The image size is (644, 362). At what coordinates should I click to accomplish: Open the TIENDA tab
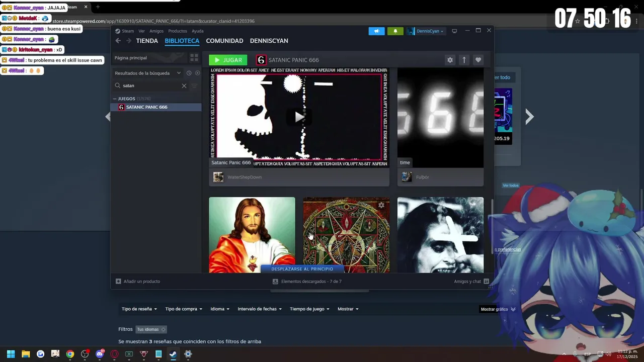tap(147, 41)
